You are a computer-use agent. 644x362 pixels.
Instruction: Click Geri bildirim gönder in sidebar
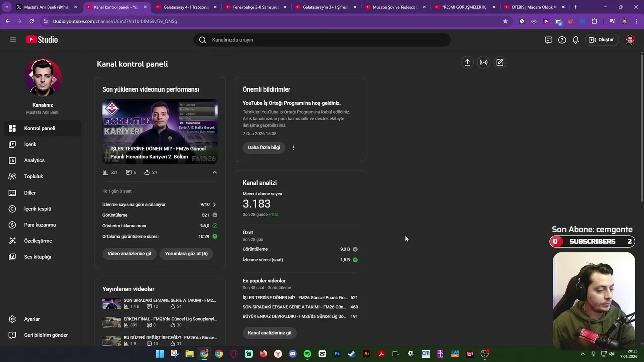click(x=43, y=335)
